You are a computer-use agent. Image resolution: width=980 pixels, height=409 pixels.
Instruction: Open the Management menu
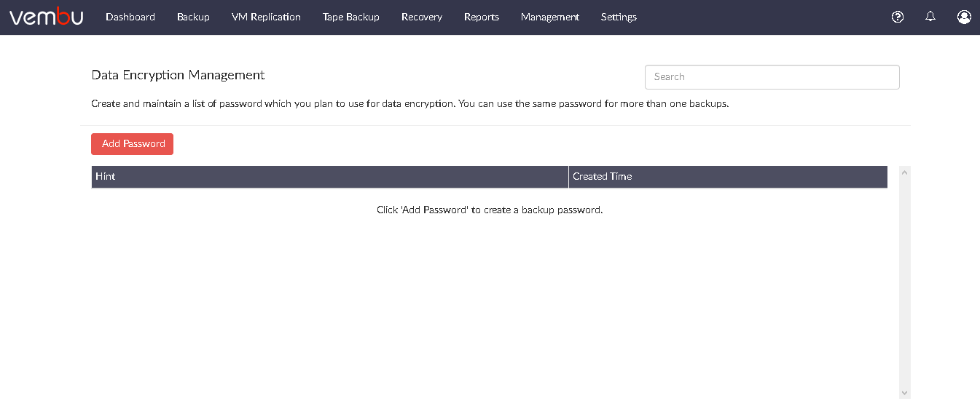pos(550,17)
